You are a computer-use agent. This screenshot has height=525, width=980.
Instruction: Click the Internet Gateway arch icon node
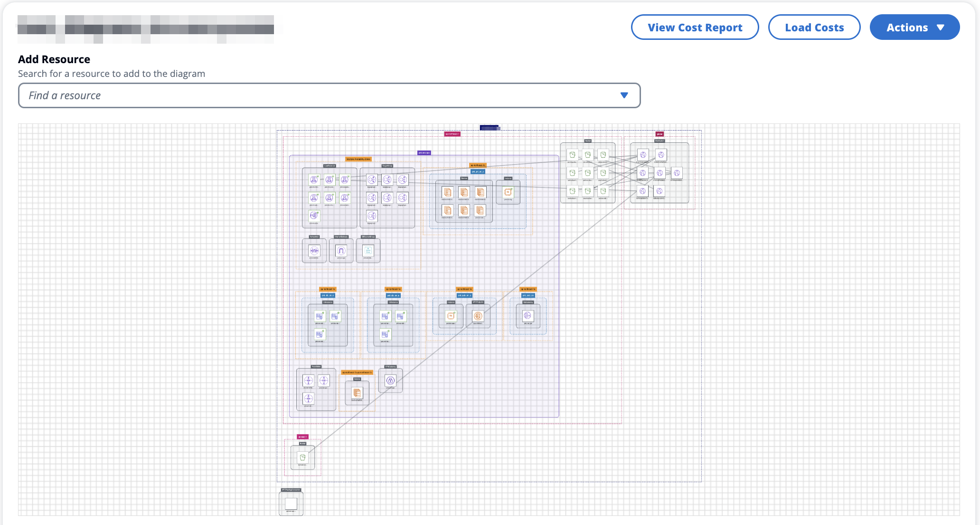(x=341, y=251)
